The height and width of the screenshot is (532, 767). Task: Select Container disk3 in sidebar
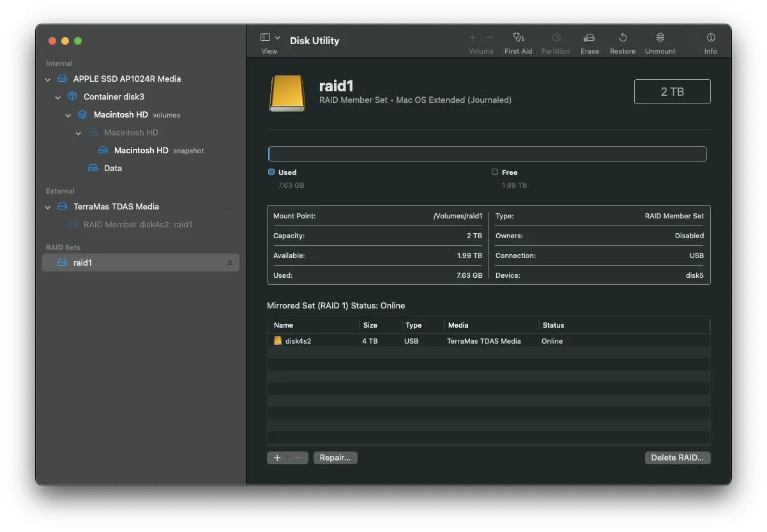114,96
